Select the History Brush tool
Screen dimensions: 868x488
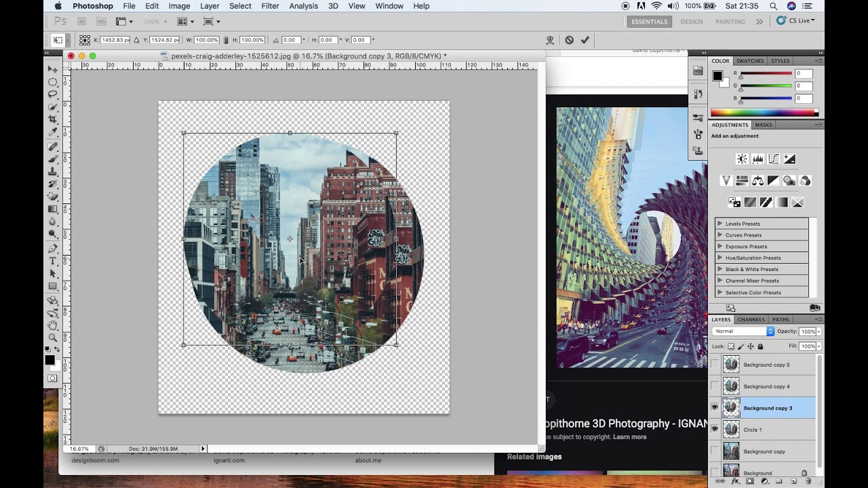tap(53, 184)
